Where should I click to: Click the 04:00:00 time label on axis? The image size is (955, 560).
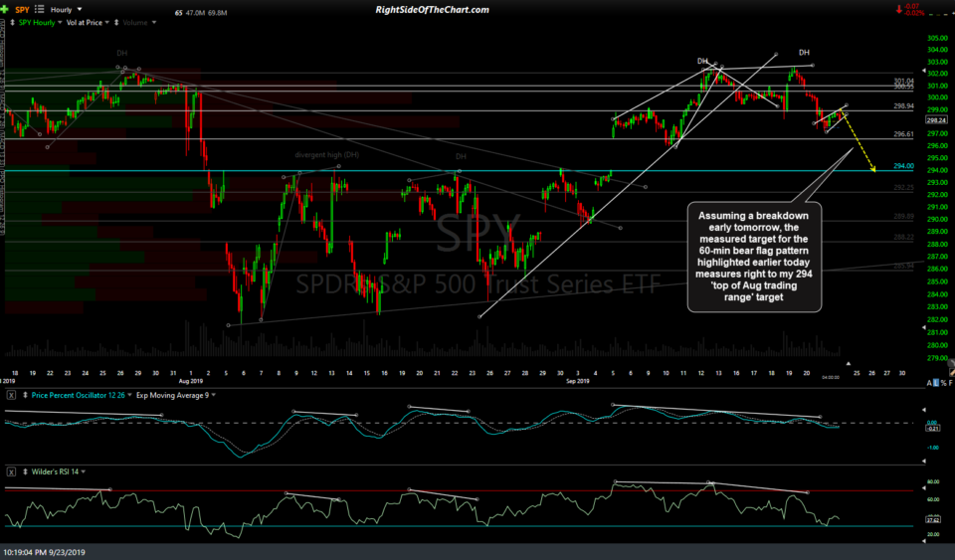pos(830,377)
